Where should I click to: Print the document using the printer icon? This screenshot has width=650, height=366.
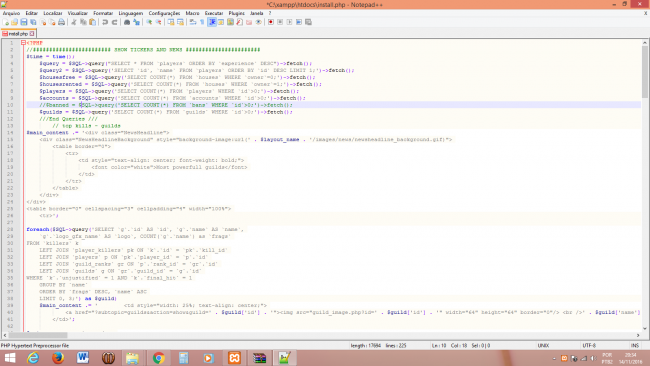tap(61, 22)
